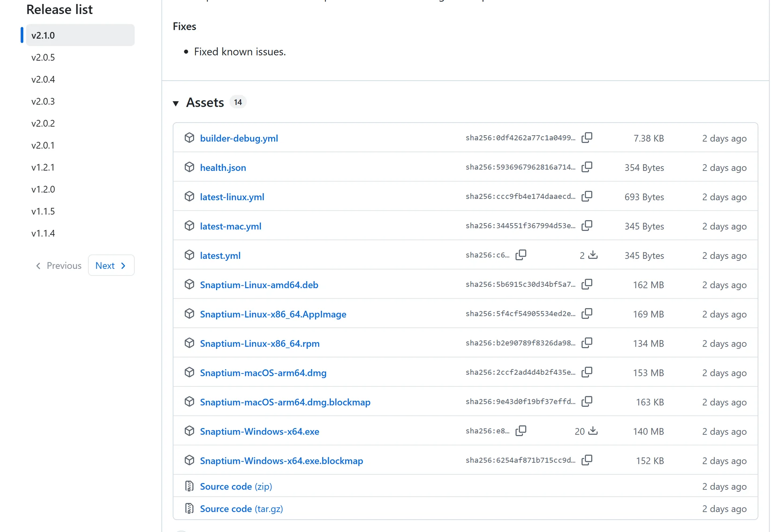
Task: Click package icon beside Snaptium-Linux-amd64.deb
Action: (189, 284)
